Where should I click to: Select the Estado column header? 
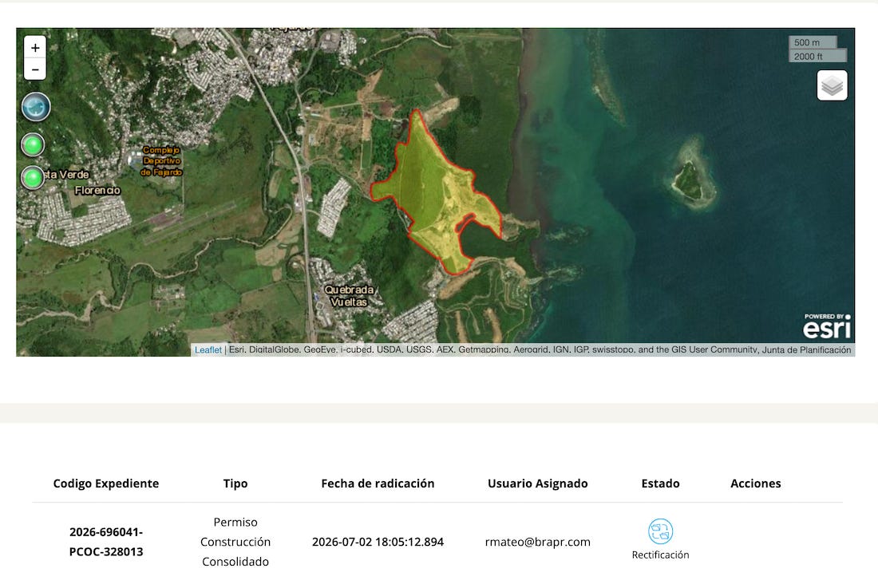click(660, 483)
